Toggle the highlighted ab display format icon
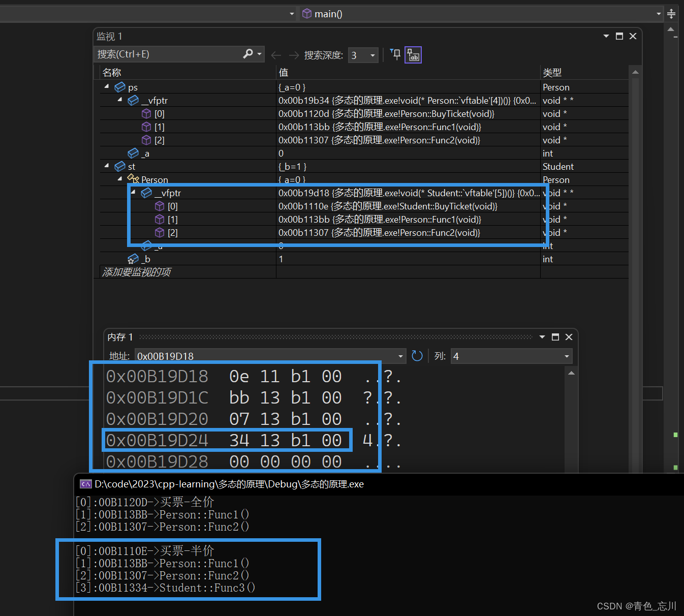Viewport: 684px width, 616px height. pyautogui.click(x=413, y=55)
